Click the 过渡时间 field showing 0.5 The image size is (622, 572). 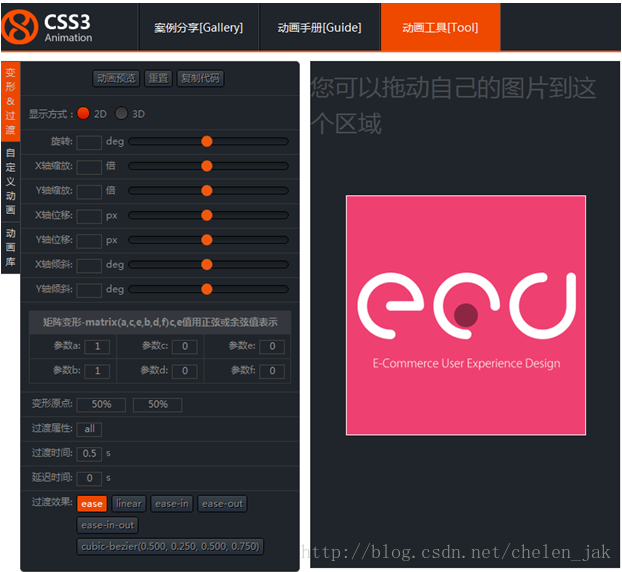(89, 454)
